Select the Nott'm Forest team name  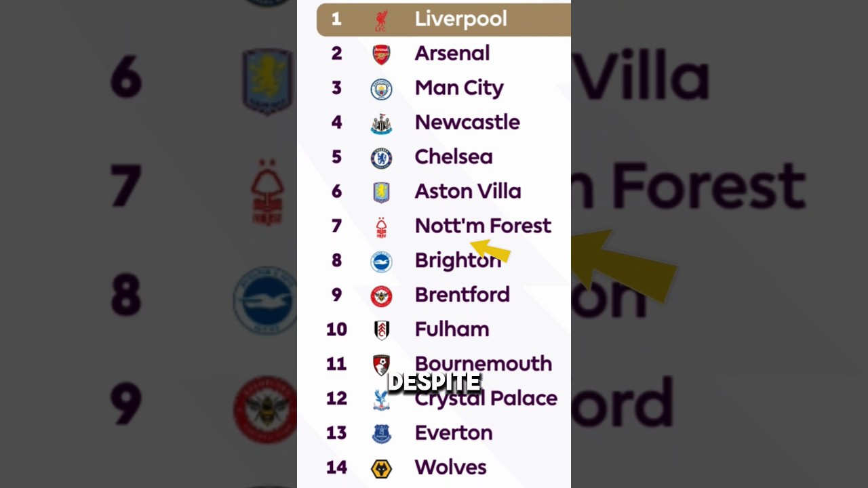tap(483, 226)
